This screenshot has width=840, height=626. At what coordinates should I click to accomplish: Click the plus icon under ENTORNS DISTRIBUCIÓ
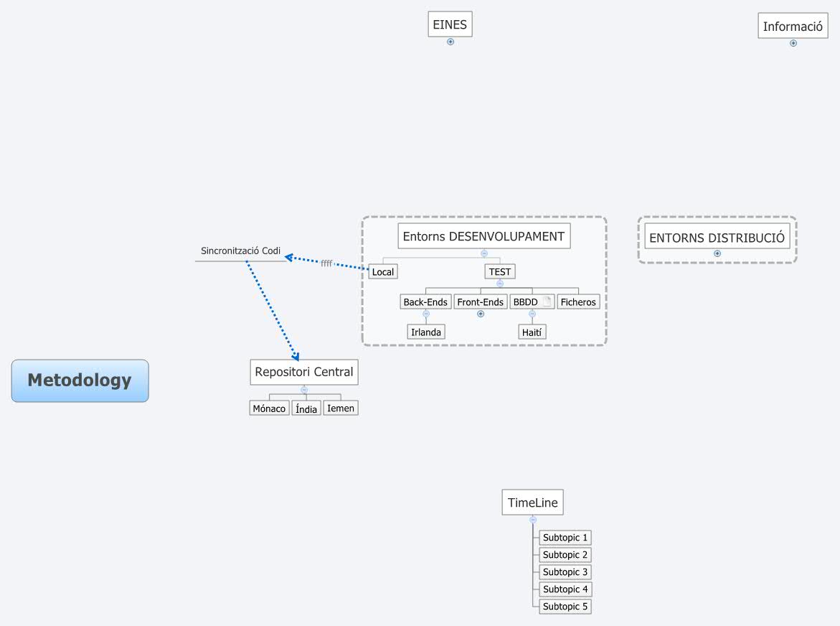pos(717,253)
